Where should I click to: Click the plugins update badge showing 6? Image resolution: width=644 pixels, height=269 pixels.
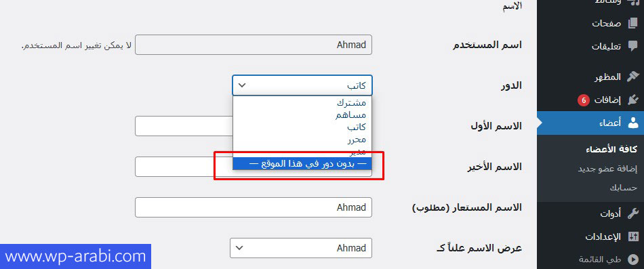[x=583, y=100]
